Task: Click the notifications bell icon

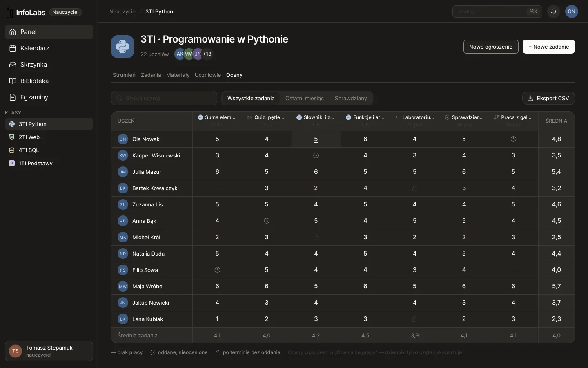Action: point(554,11)
